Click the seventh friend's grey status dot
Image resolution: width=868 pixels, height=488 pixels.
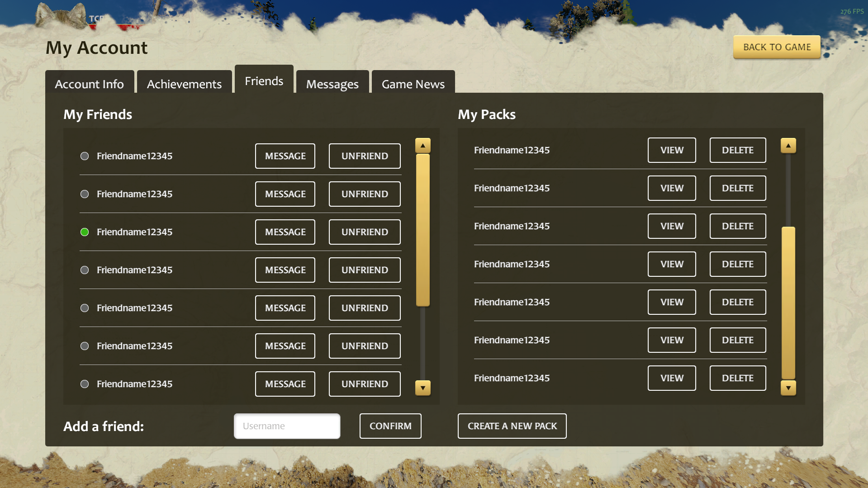(85, 384)
